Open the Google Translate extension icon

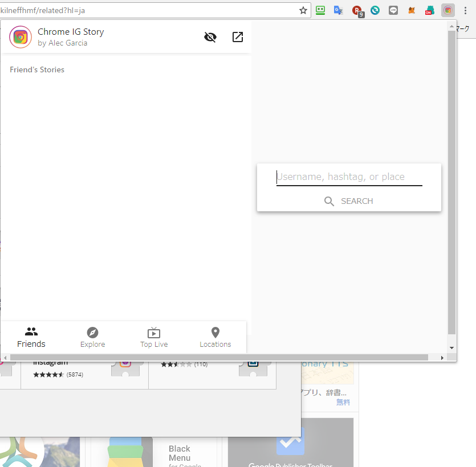coord(338,10)
